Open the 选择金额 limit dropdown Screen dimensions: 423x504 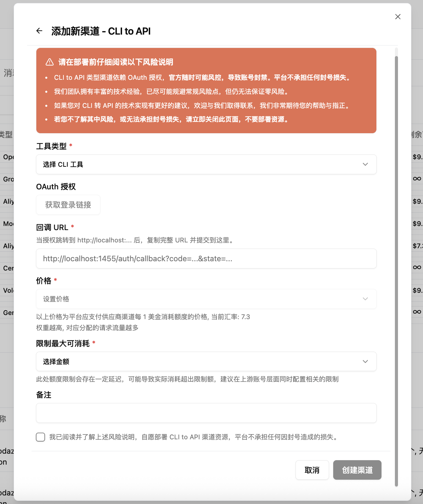click(x=206, y=362)
